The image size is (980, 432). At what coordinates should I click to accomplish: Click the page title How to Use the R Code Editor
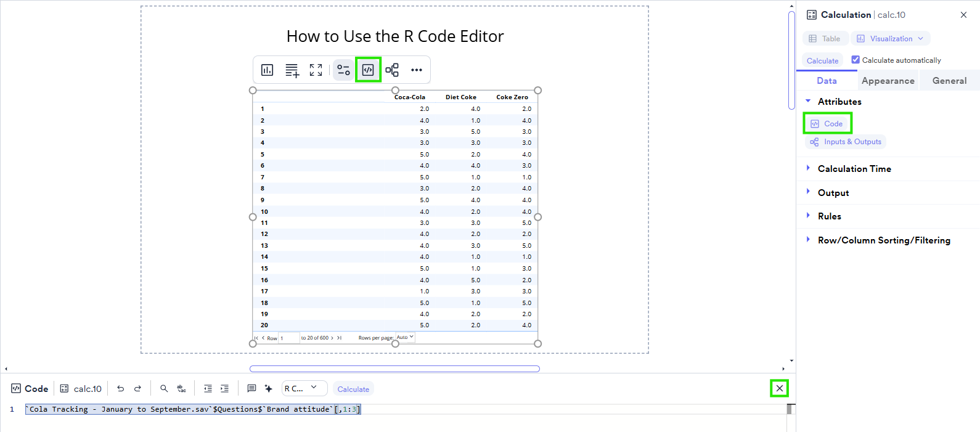tap(395, 36)
